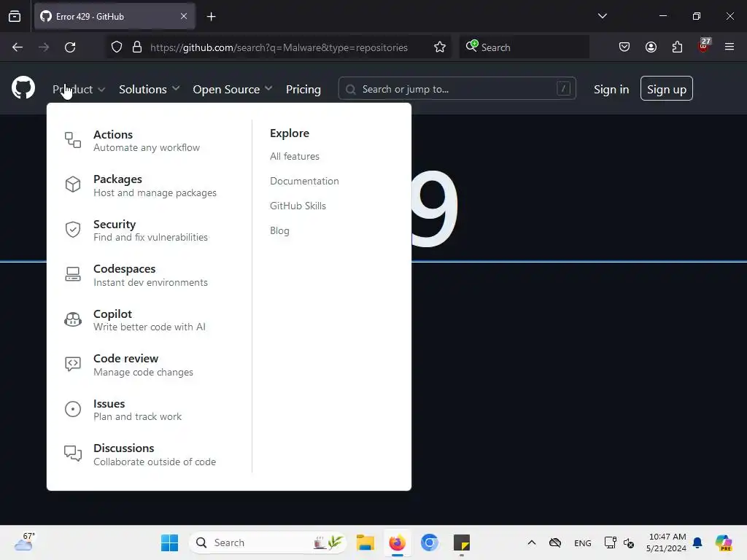Click the github.com URL address bar
The width and height of the screenshot is (747, 560).
(x=279, y=47)
